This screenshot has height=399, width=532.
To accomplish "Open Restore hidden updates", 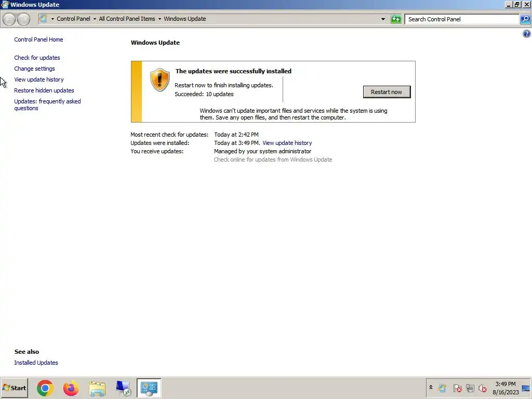I will [x=44, y=90].
